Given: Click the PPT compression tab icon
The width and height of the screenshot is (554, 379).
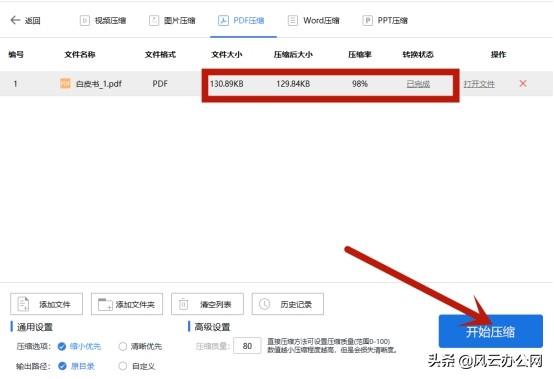Looking at the screenshot, I should pos(367,20).
